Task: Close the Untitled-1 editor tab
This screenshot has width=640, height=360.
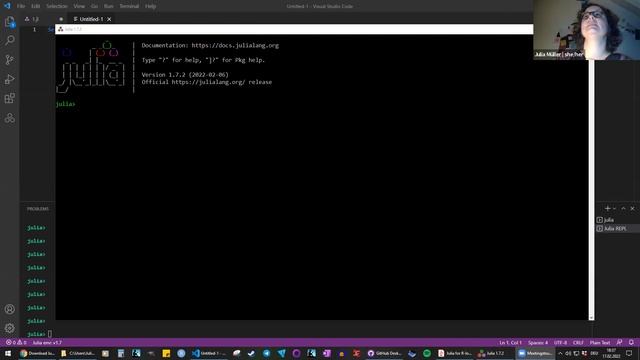Action: point(109,19)
